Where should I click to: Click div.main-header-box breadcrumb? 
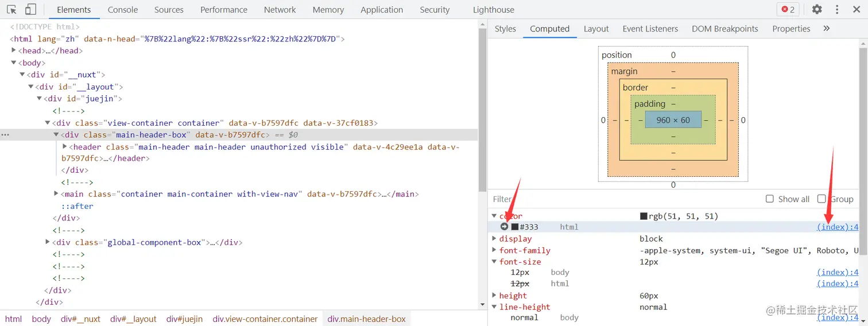coord(366,319)
